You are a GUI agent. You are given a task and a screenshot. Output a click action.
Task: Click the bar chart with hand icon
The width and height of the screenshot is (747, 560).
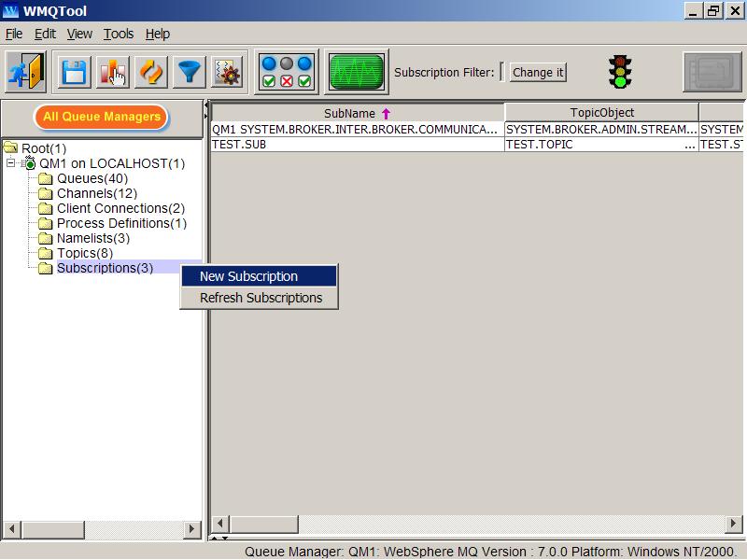112,72
